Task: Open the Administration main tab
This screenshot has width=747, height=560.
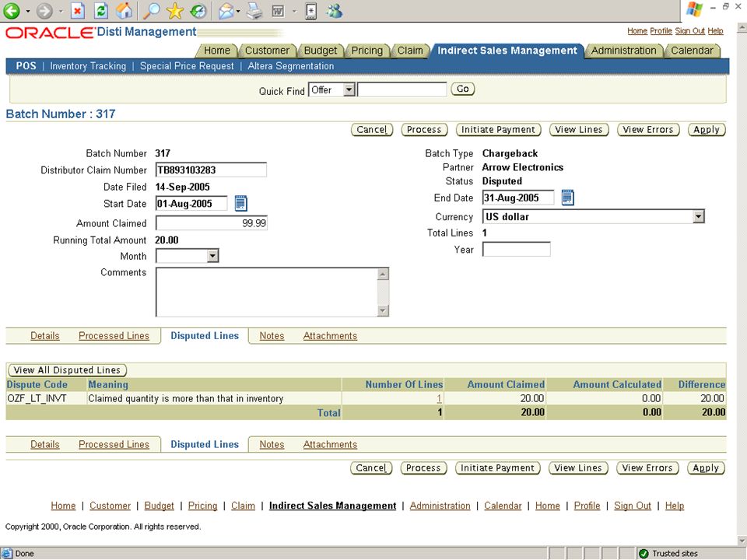Action: 623,51
